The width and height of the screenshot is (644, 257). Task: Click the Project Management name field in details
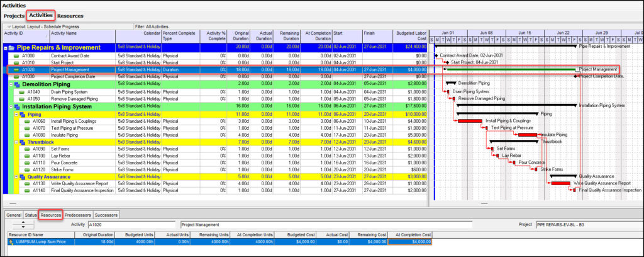[326, 225]
